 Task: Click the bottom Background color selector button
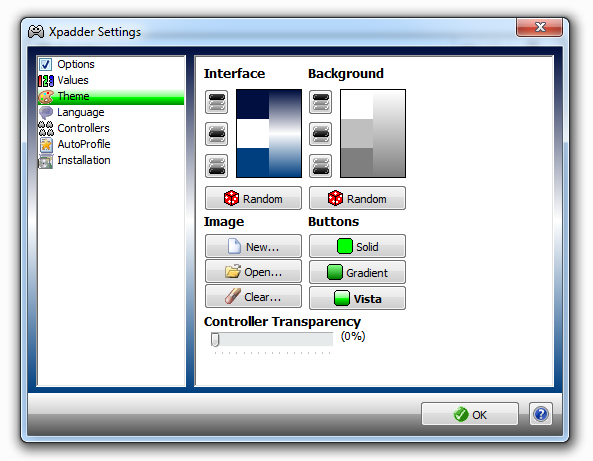click(x=321, y=166)
